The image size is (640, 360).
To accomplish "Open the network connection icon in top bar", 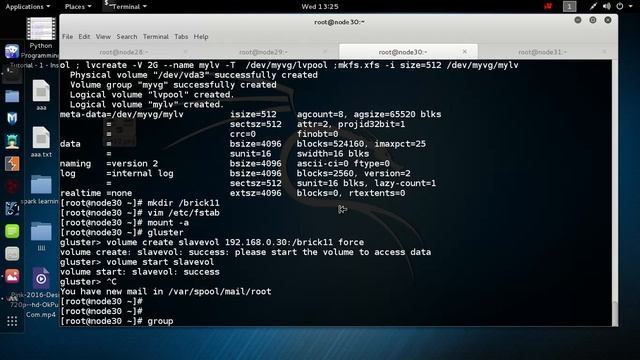I will point(593,6).
